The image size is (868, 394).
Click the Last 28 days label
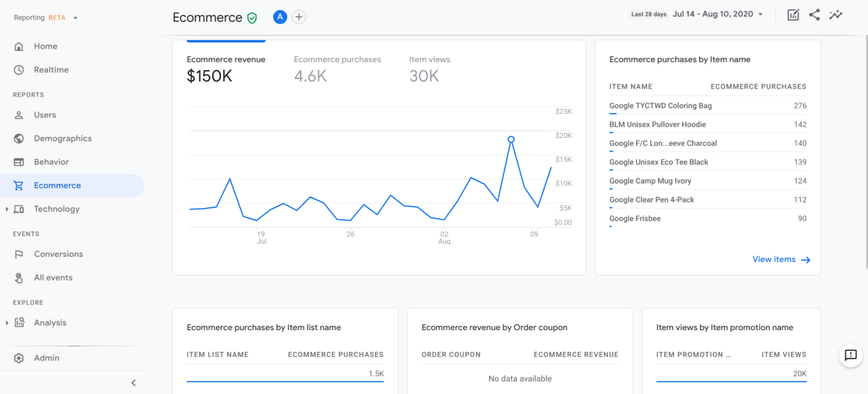tap(649, 15)
